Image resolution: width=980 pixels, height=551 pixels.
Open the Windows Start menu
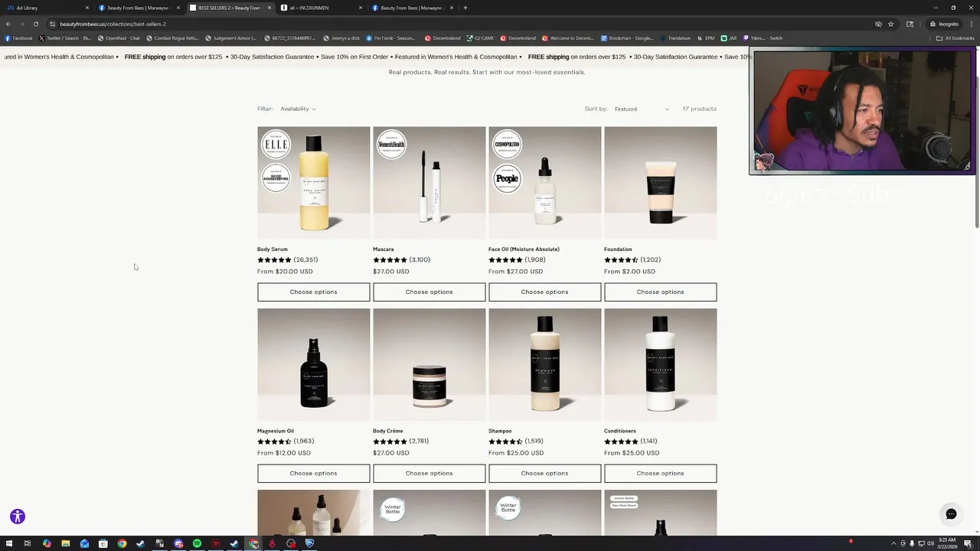[x=8, y=543]
